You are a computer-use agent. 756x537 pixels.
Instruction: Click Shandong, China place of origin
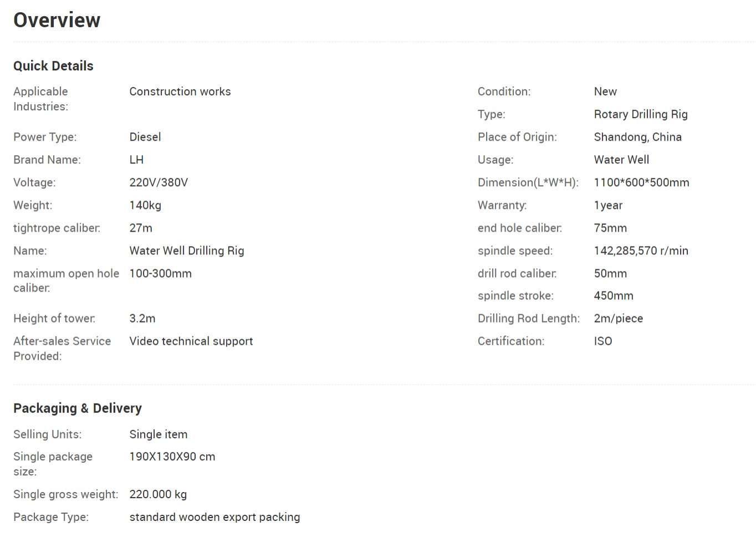(638, 137)
